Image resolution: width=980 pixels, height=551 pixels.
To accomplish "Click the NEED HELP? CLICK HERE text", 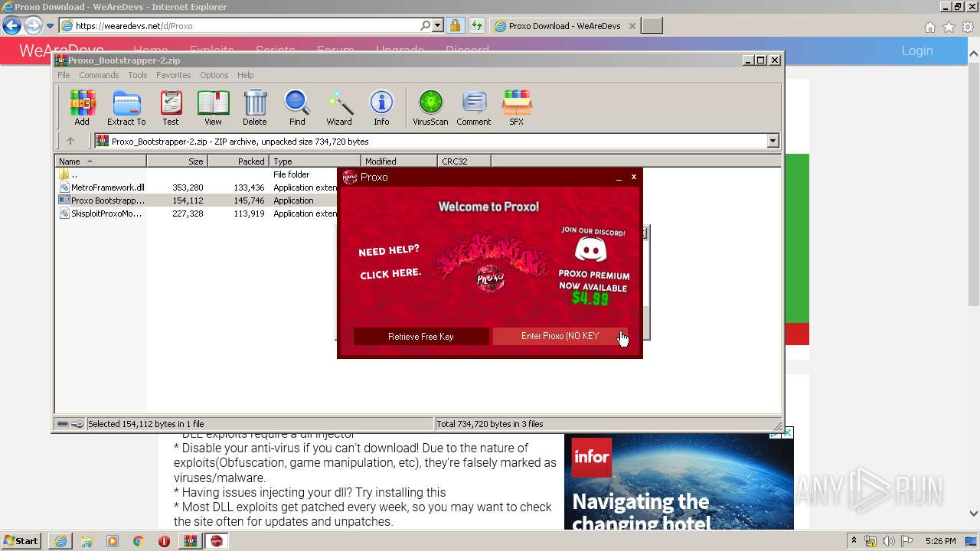I will click(x=390, y=262).
